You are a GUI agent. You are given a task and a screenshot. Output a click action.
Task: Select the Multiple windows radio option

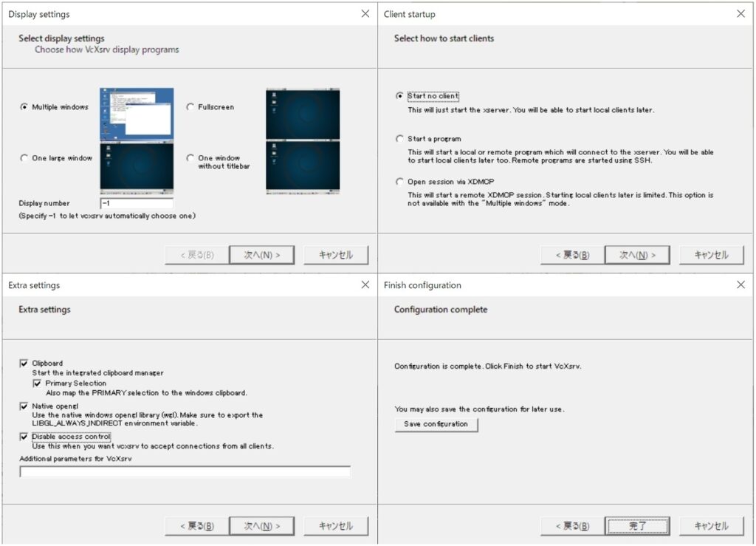[x=24, y=106]
